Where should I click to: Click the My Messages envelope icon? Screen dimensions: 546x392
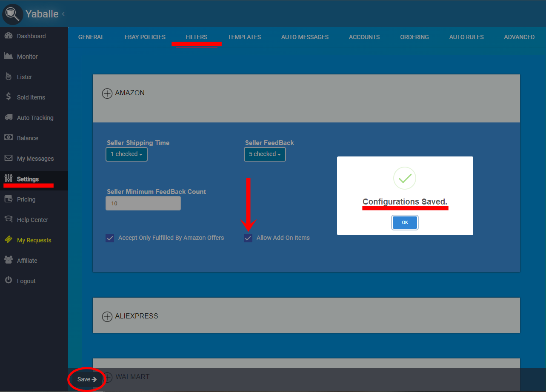9,158
